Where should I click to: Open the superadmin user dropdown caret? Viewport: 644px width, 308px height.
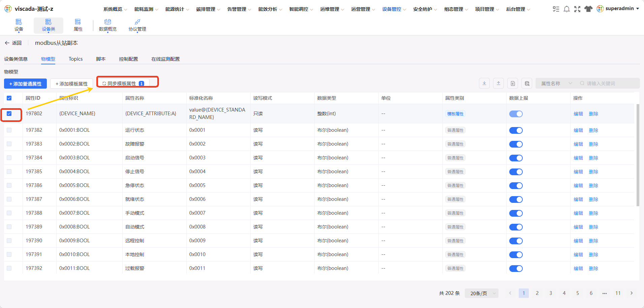[x=638, y=9]
